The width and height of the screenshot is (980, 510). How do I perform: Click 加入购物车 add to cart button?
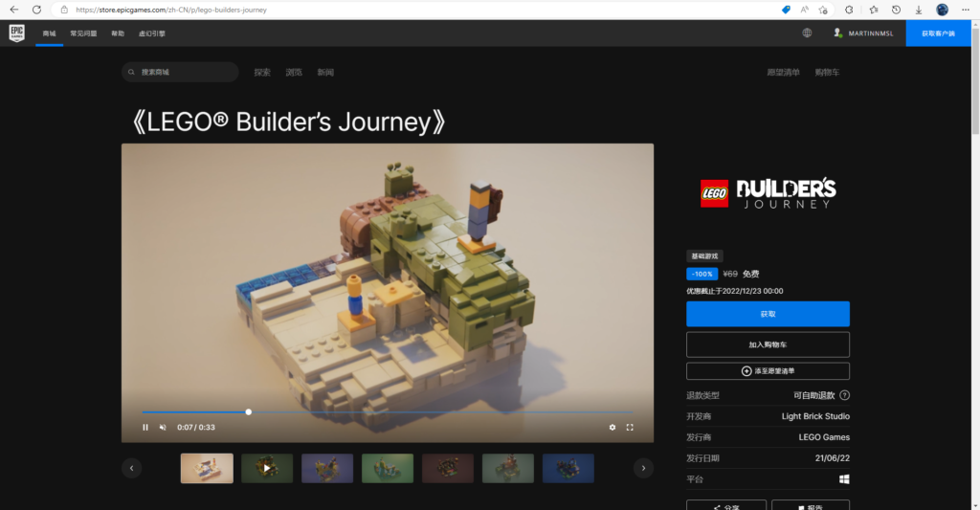768,344
